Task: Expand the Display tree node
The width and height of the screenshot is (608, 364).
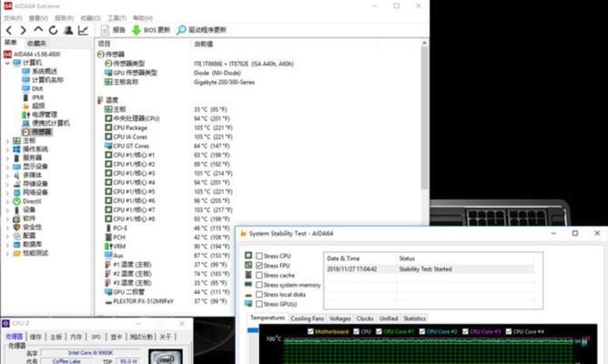Action: [x=7, y=167]
